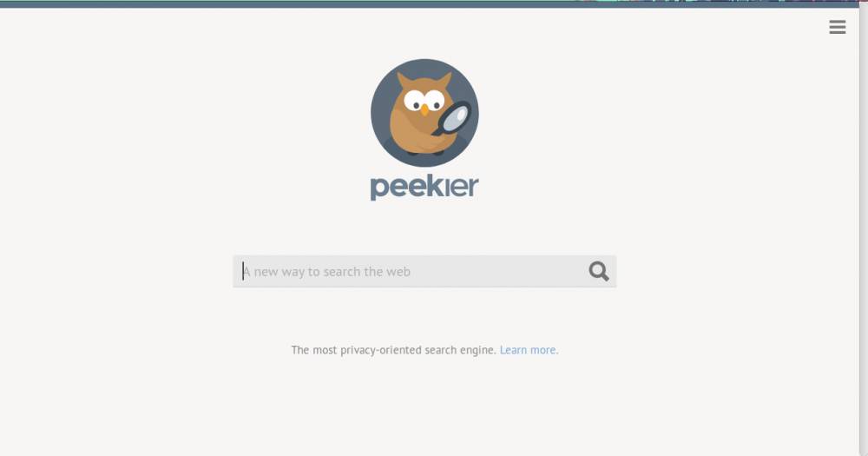Click the blank space after placeholder text
This screenshot has width=868, height=456.
[498, 272]
